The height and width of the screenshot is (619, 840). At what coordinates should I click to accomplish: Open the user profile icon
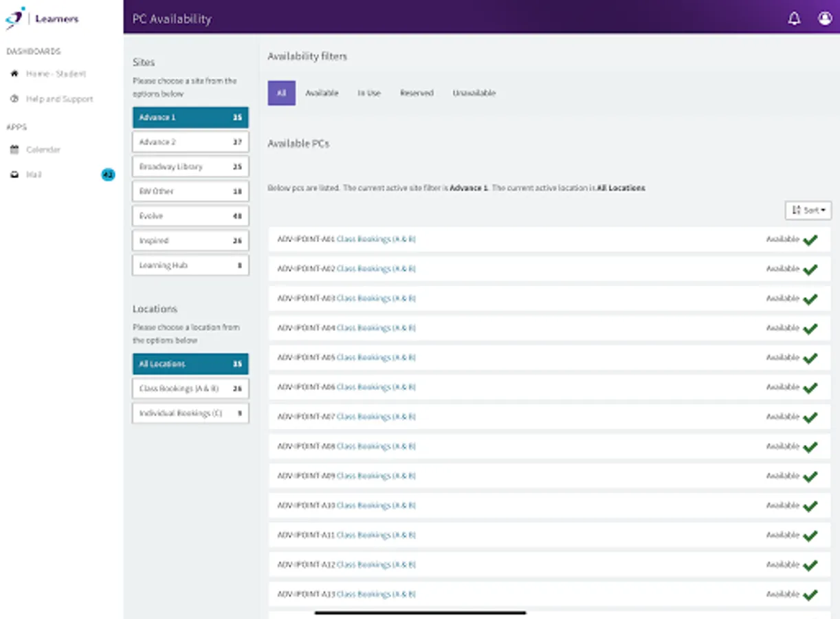tap(825, 19)
